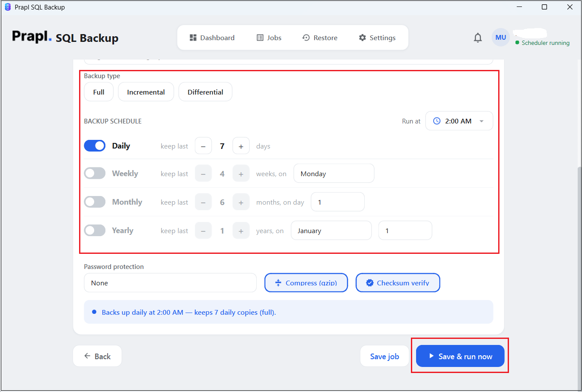Open the Settings tab
Viewport: 582px width, 392px height.
tap(377, 38)
